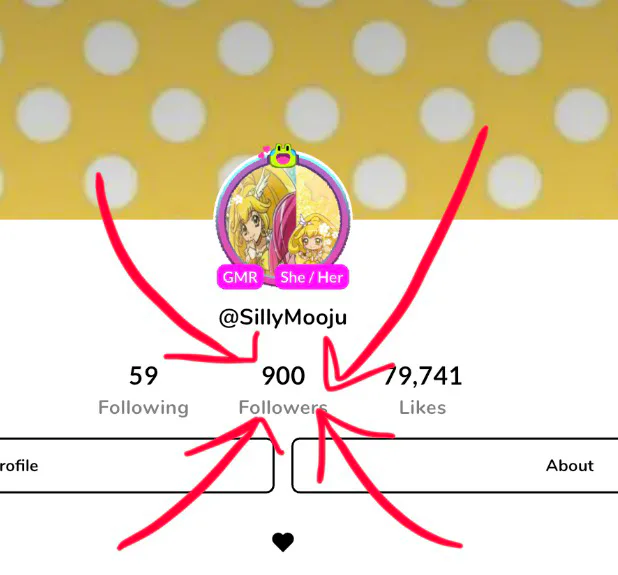618x575 pixels.
Task: Switch to the About tab
Action: coord(455,465)
